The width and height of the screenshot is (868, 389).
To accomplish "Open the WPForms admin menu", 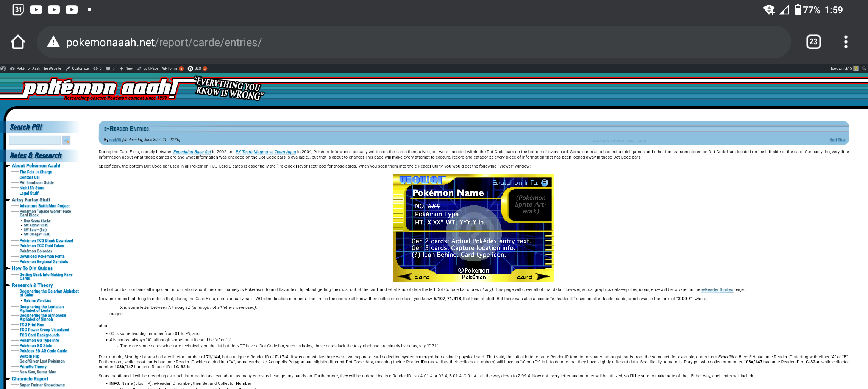I will 173,68.
